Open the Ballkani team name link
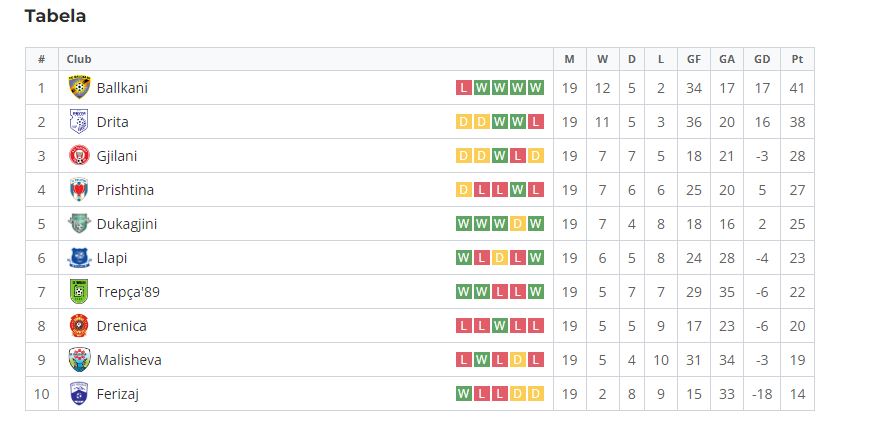This screenshot has width=895, height=431. 122,88
